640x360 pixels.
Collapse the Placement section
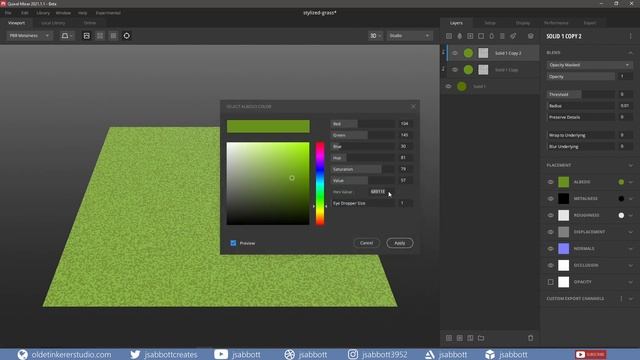click(x=630, y=165)
